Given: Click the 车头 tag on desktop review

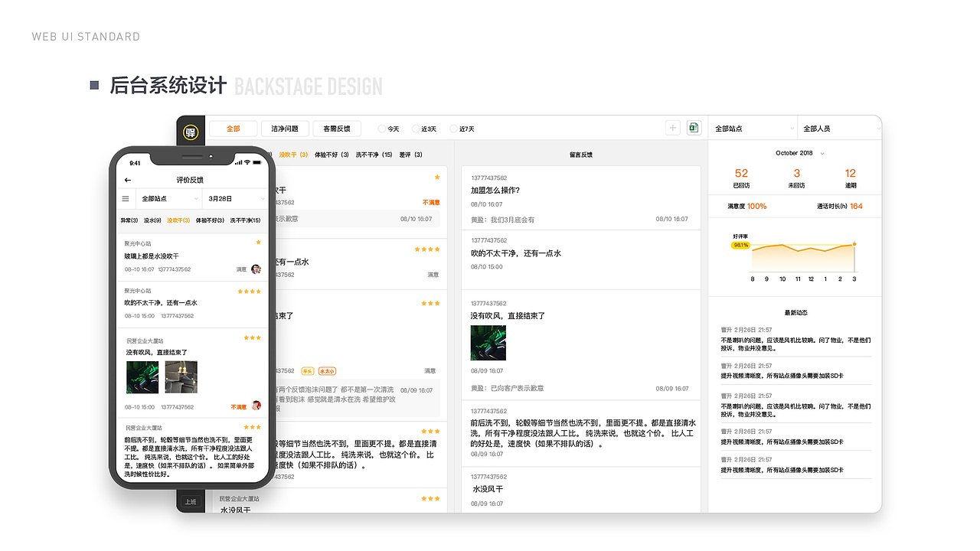Looking at the screenshot, I should (x=307, y=370).
